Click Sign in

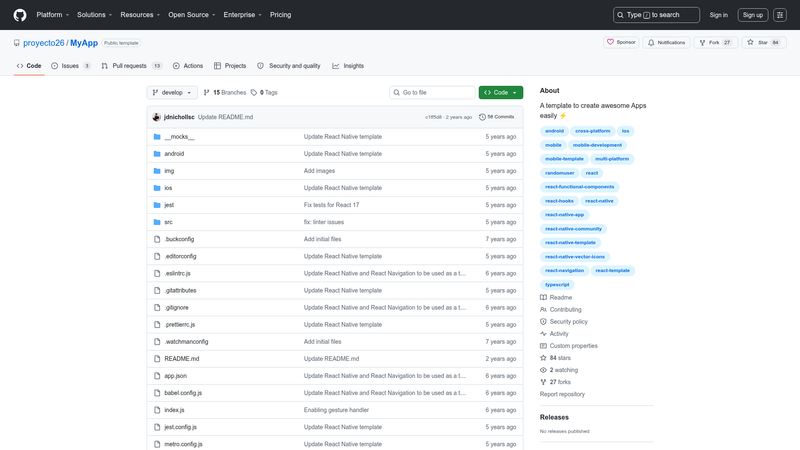pos(718,15)
